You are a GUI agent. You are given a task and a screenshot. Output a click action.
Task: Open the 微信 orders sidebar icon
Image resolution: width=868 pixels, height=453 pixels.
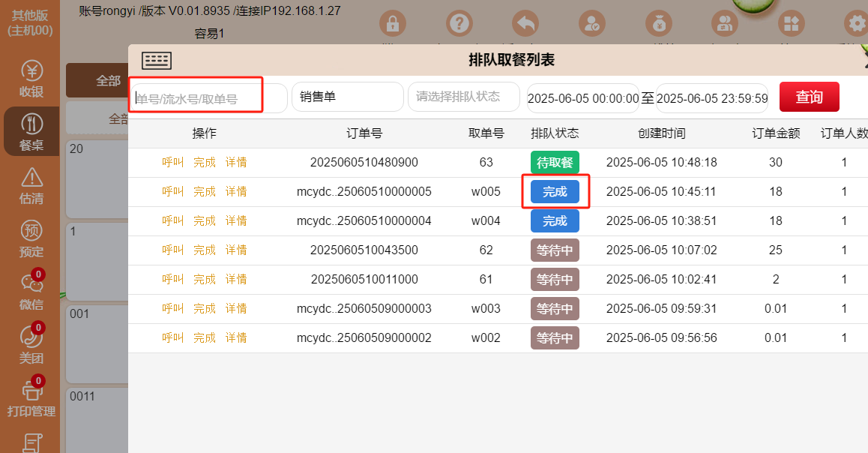click(31, 291)
